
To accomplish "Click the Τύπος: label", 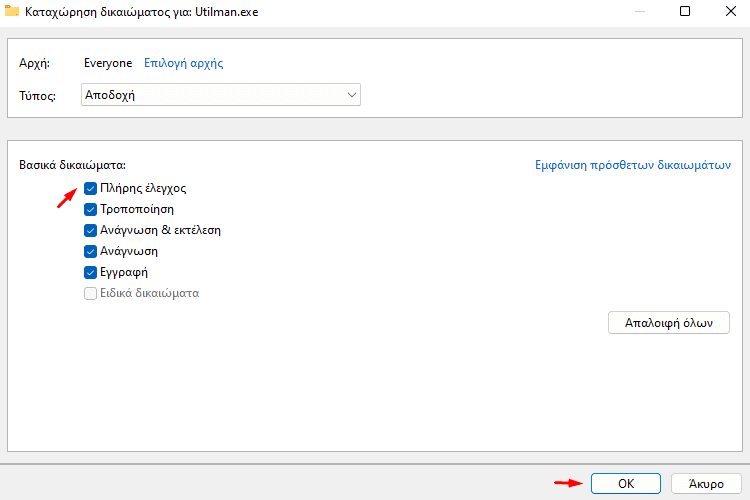I will click(x=37, y=96).
